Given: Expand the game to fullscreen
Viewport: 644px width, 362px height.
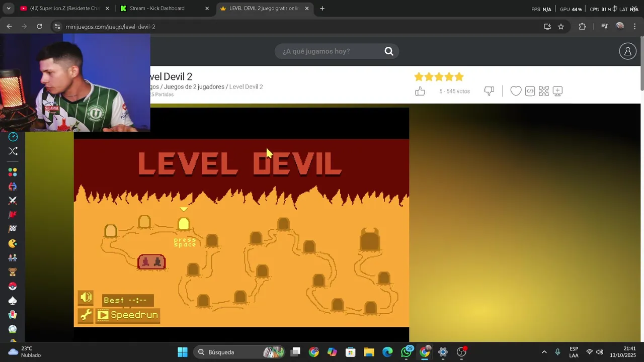Looking at the screenshot, I should (544, 91).
